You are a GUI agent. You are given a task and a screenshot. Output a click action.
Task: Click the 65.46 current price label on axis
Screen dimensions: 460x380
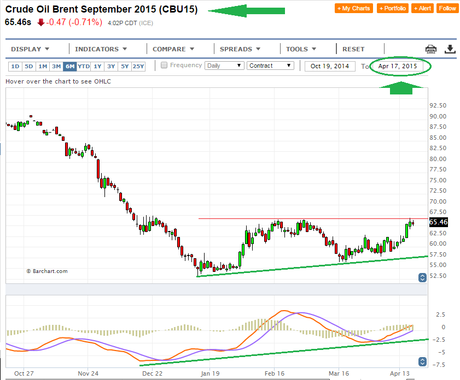click(x=438, y=222)
